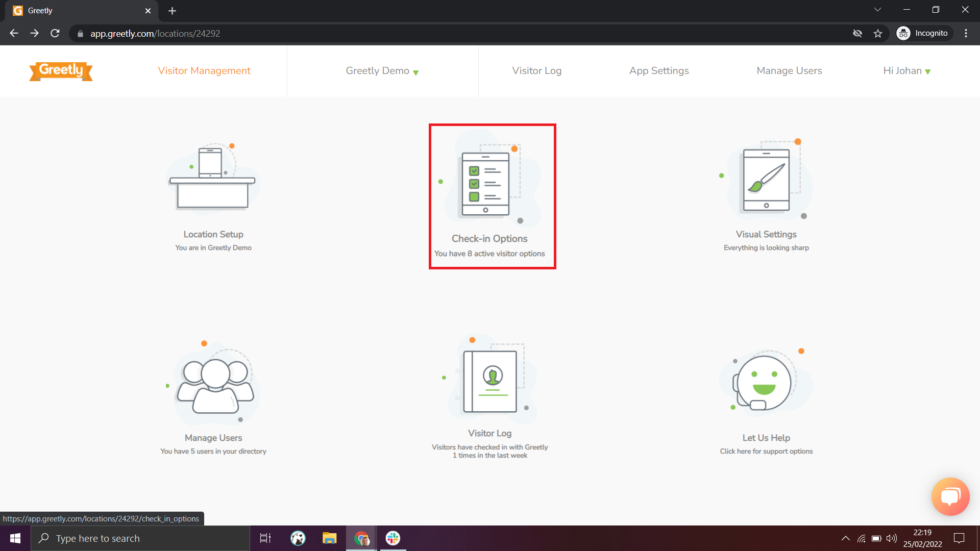Image resolution: width=980 pixels, height=551 pixels.
Task: Click the Location Setup title link
Action: (x=213, y=234)
